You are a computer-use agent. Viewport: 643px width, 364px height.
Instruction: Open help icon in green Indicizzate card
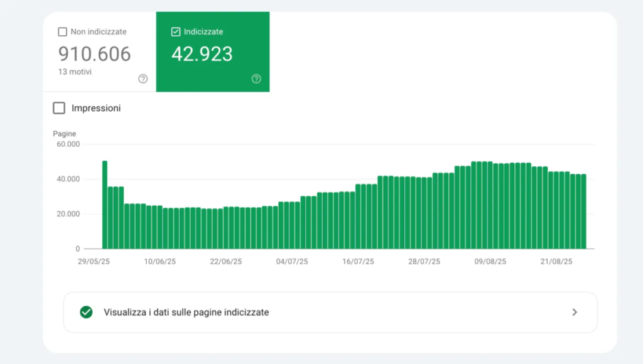[x=256, y=78]
